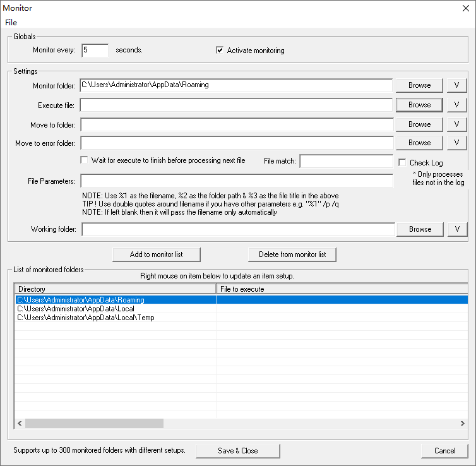
Task: Click the Directory column header
Action: [x=115, y=289]
